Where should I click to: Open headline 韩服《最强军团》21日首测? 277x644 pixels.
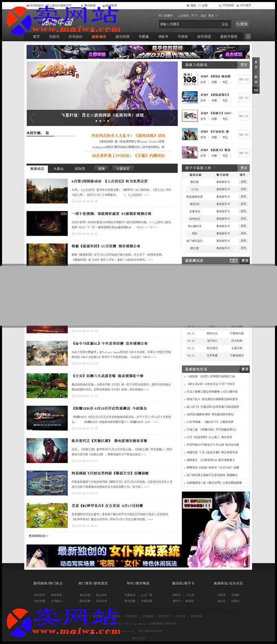point(106,246)
